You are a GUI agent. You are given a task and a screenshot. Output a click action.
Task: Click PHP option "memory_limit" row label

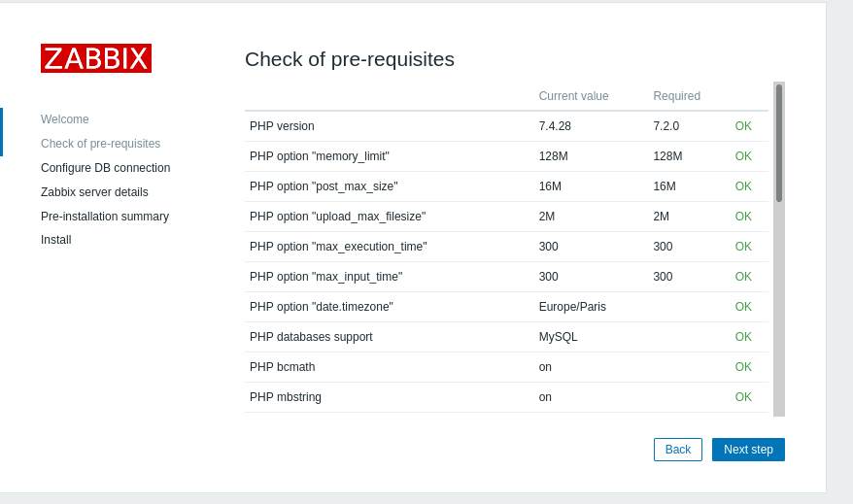click(x=319, y=156)
